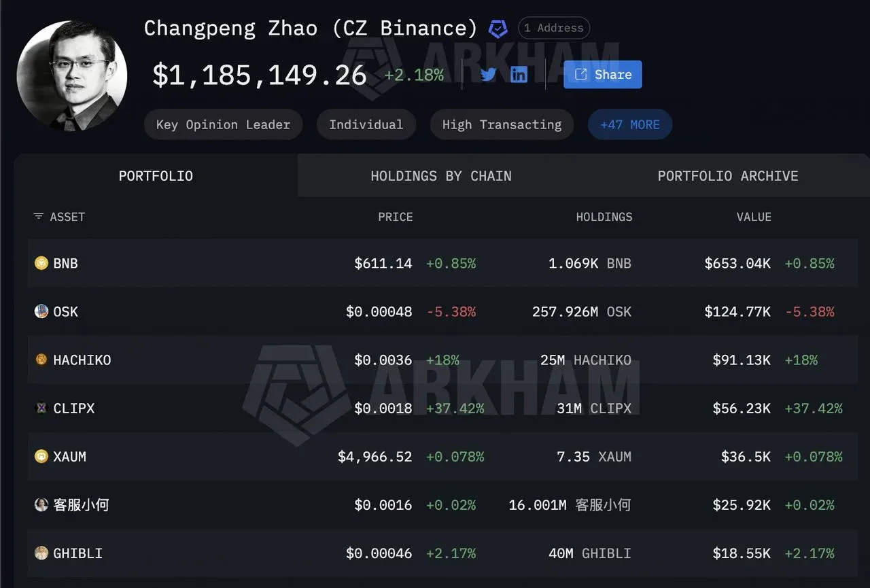Viewport: 870px width, 588px height.
Task: Select the GHIBLI token icon
Action: pos(41,553)
